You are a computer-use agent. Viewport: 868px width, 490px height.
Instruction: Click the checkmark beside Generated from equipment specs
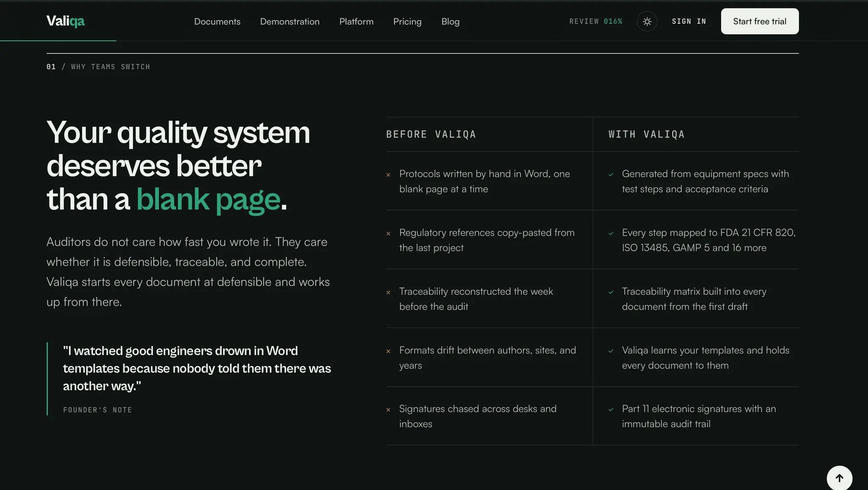[x=611, y=174]
